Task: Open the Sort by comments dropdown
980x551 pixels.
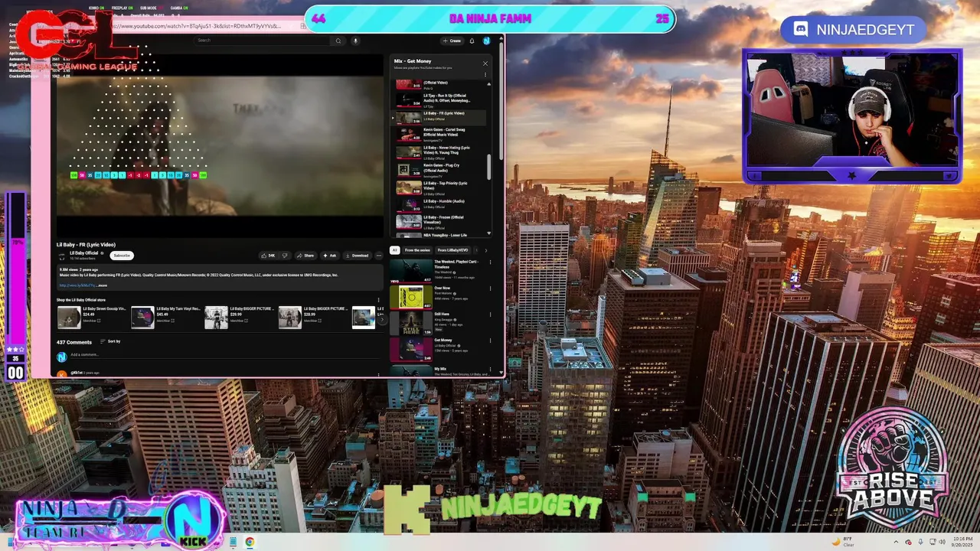Action: tap(110, 341)
